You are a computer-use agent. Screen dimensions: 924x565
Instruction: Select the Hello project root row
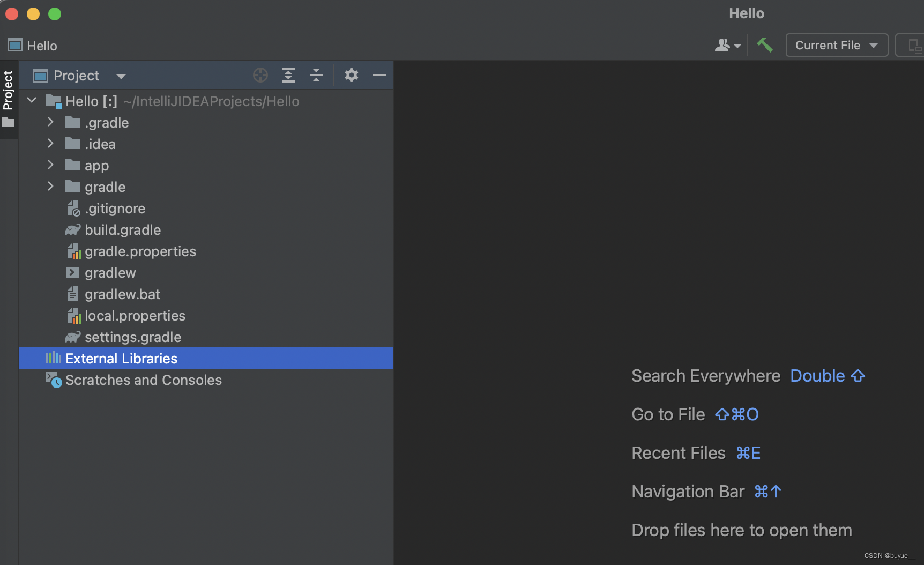coord(206,101)
